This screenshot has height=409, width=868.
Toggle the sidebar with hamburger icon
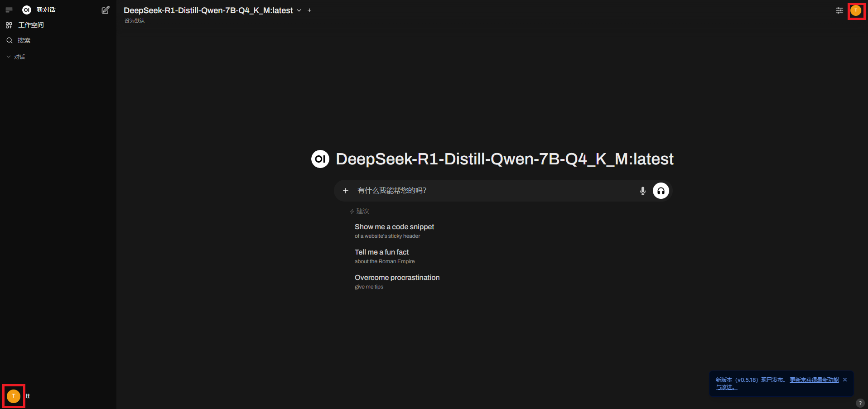[x=9, y=10]
